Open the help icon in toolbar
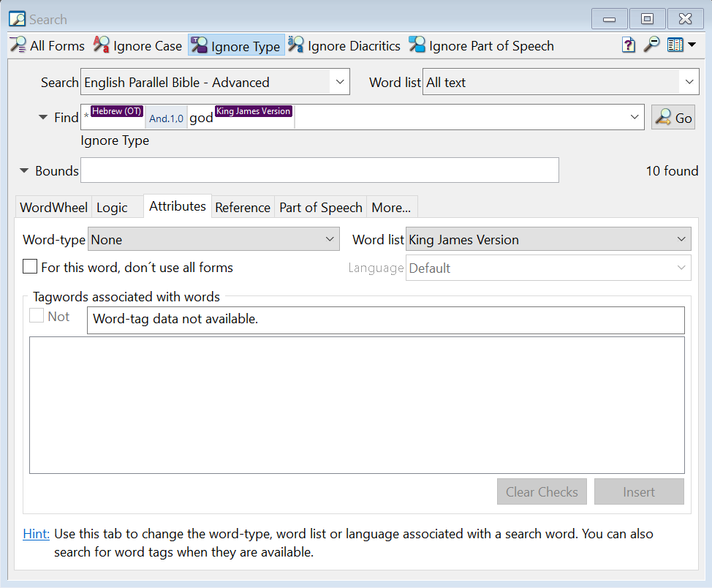 point(629,45)
